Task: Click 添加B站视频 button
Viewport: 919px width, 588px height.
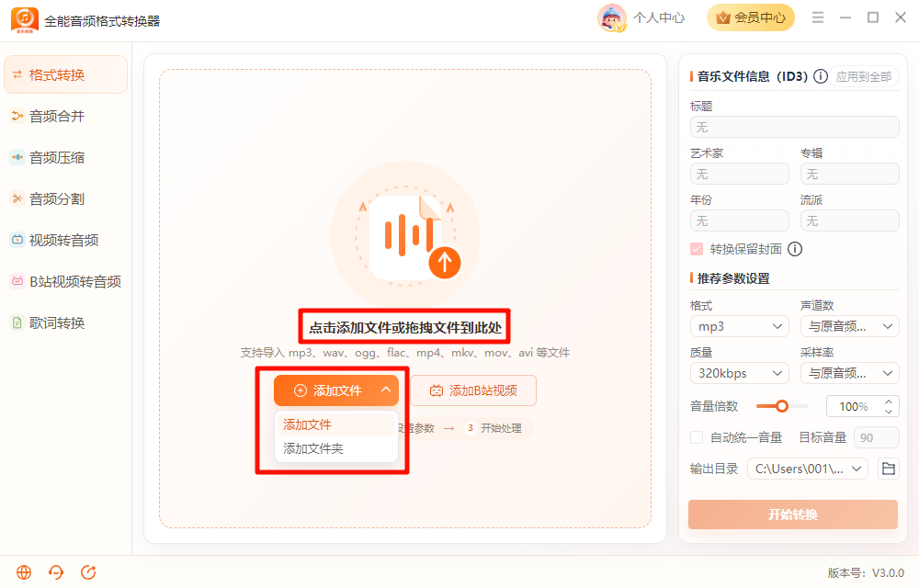Action: (473, 390)
